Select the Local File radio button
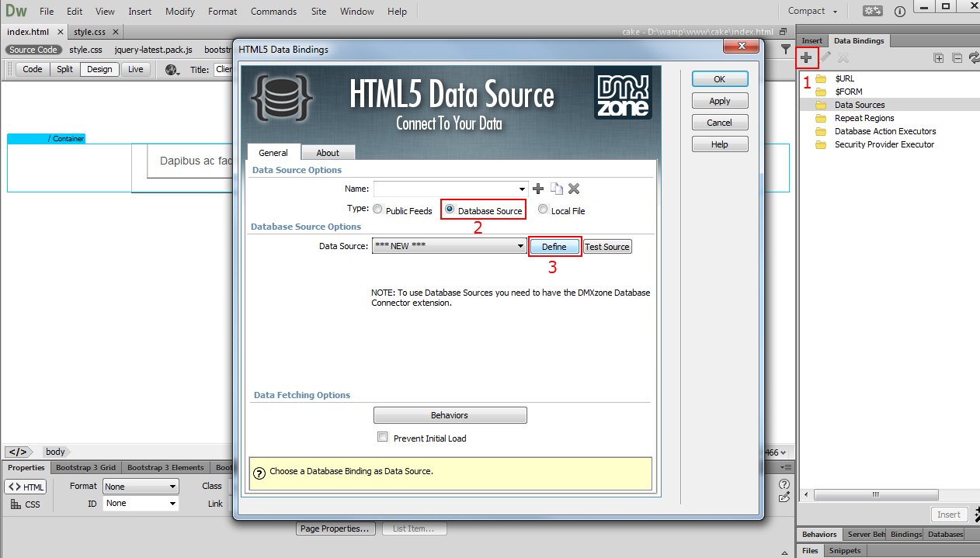Image resolution: width=980 pixels, height=558 pixels. coord(543,210)
